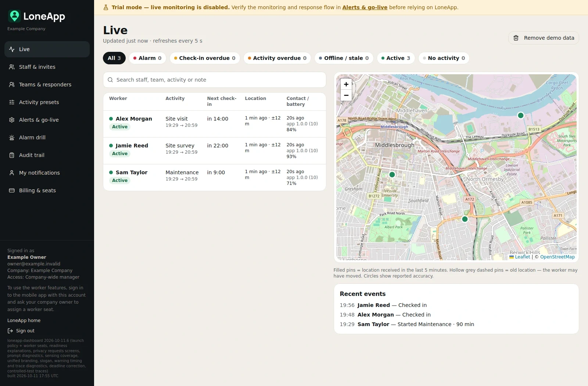Focus the search staff input field

(215, 80)
